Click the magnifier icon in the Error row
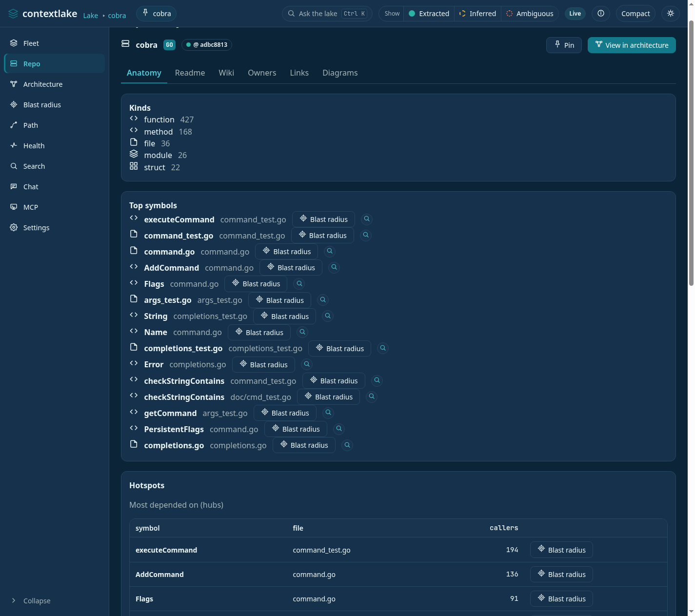The image size is (695, 616). [x=307, y=364]
